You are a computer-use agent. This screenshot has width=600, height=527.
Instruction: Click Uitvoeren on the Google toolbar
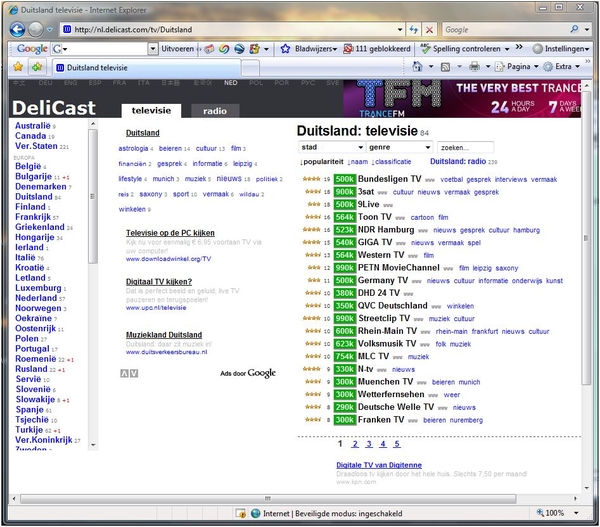[178, 49]
